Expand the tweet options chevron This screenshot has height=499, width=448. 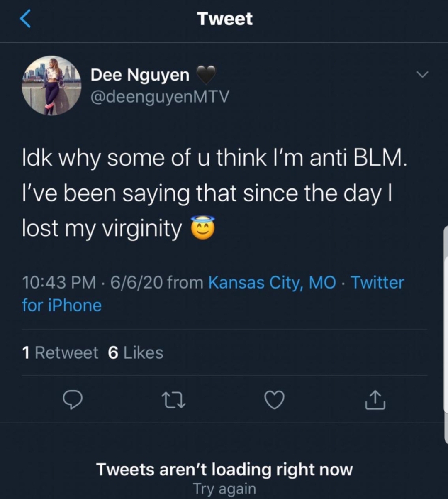pyautogui.click(x=422, y=75)
